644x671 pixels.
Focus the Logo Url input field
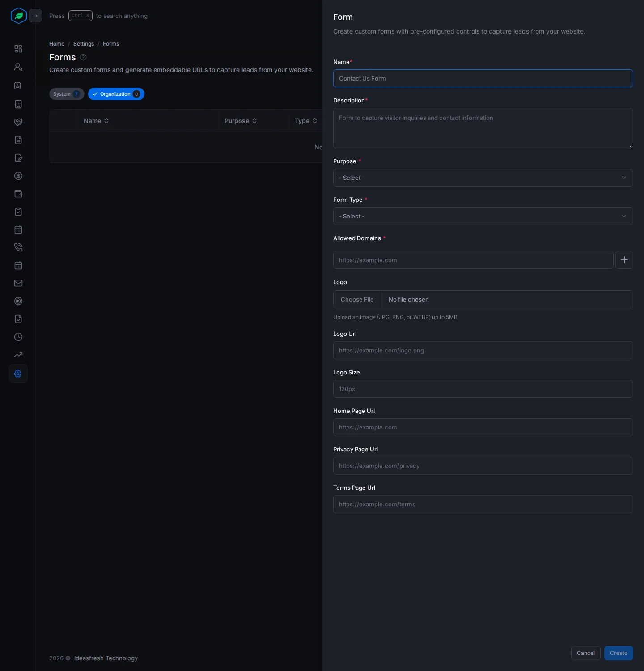(x=483, y=350)
